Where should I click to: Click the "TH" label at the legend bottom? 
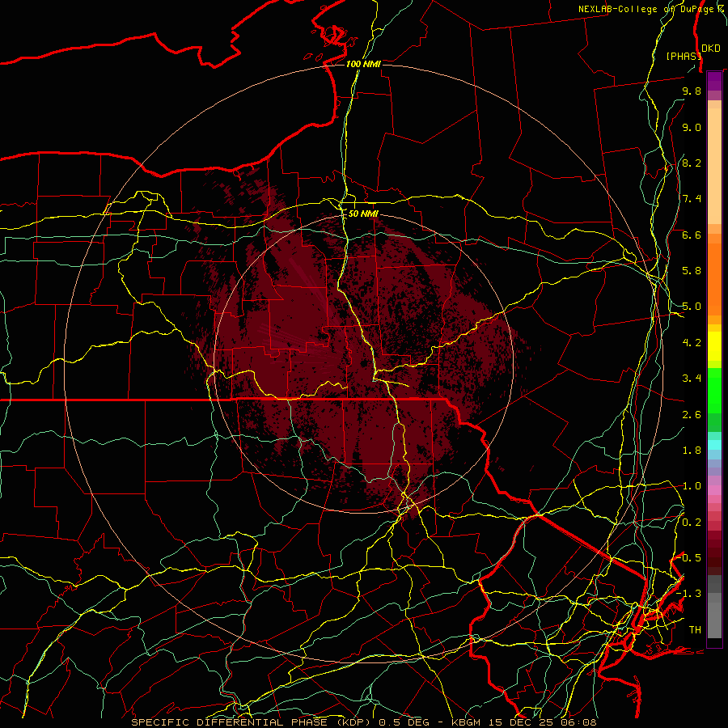point(695,629)
